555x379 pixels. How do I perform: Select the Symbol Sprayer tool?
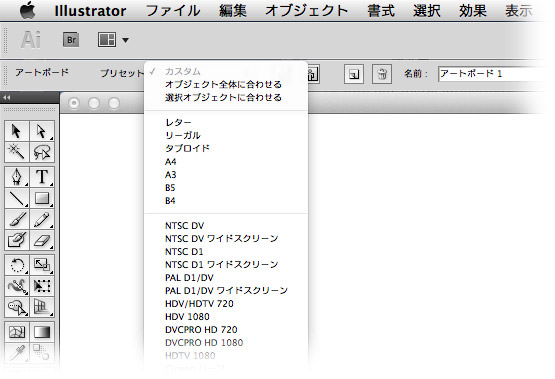17,307
